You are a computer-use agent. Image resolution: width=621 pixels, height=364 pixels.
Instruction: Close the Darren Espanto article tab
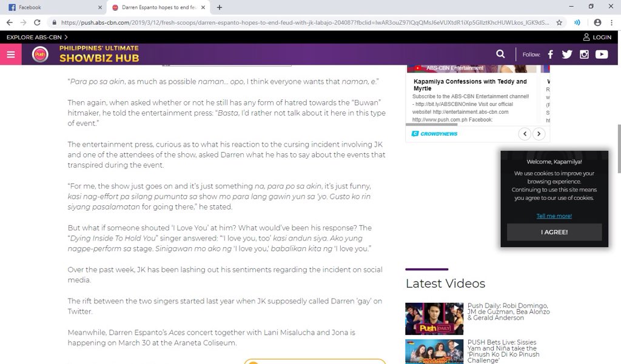[203, 7]
